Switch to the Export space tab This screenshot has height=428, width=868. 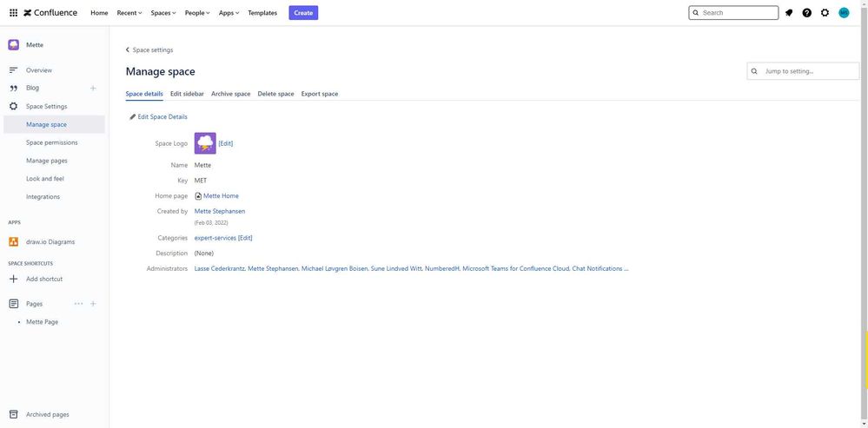coord(320,94)
